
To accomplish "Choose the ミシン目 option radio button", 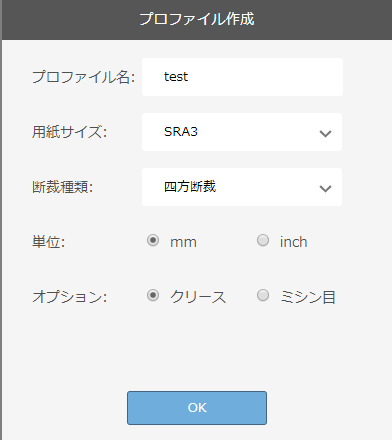I will click(263, 295).
